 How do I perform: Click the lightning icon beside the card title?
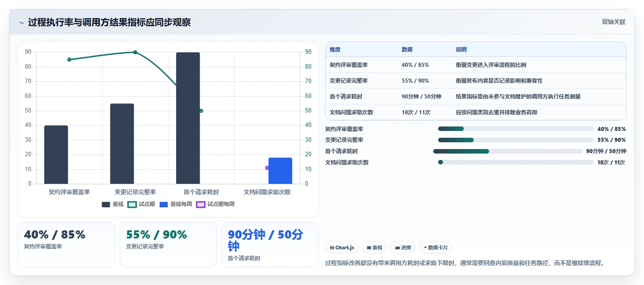[21, 23]
